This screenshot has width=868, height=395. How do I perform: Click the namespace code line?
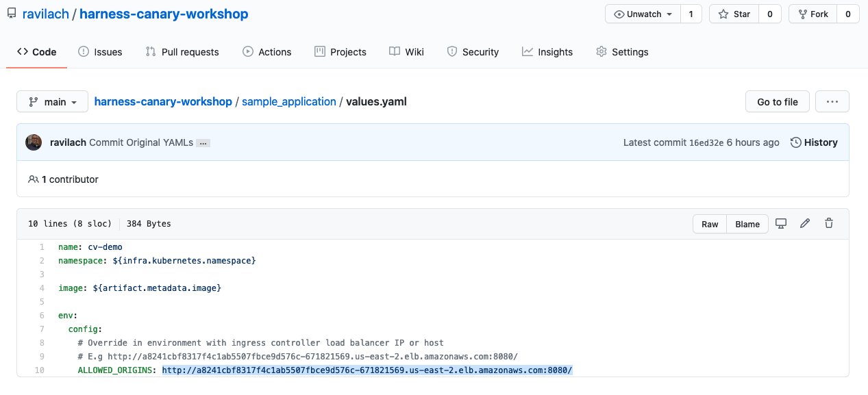pyautogui.click(x=157, y=261)
